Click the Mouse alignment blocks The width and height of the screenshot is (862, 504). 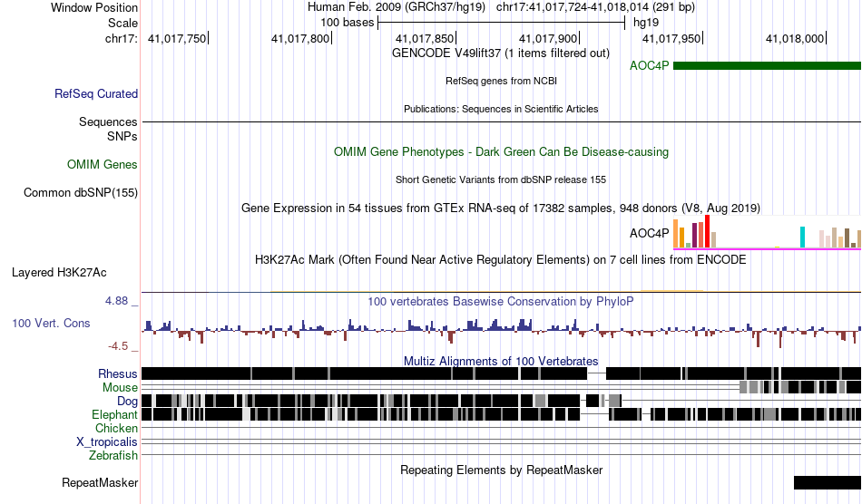(800, 387)
